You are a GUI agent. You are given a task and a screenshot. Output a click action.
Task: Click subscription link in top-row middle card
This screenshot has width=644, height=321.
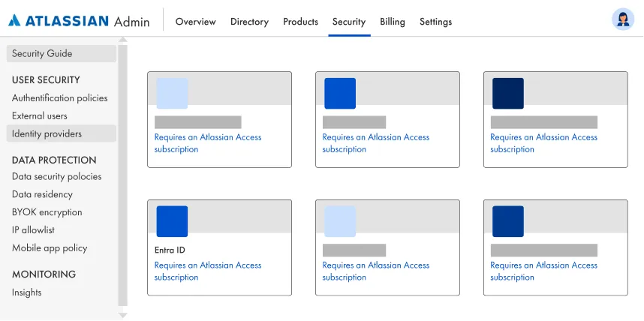(x=376, y=143)
